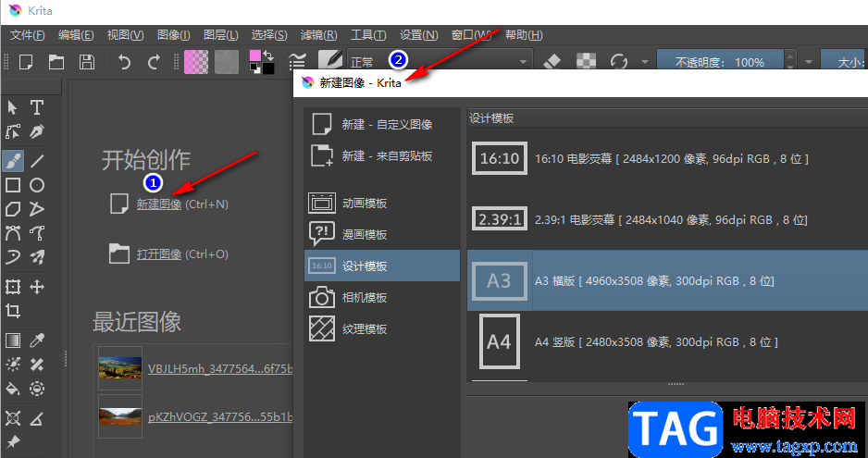Click the pink foreground color swatch
Screen dimensions: 868x458
click(254, 56)
